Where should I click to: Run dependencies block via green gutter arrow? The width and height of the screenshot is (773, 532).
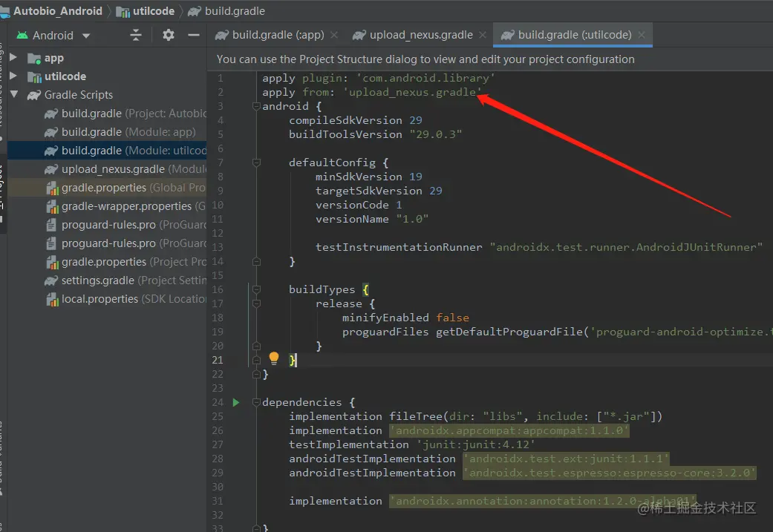click(236, 402)
